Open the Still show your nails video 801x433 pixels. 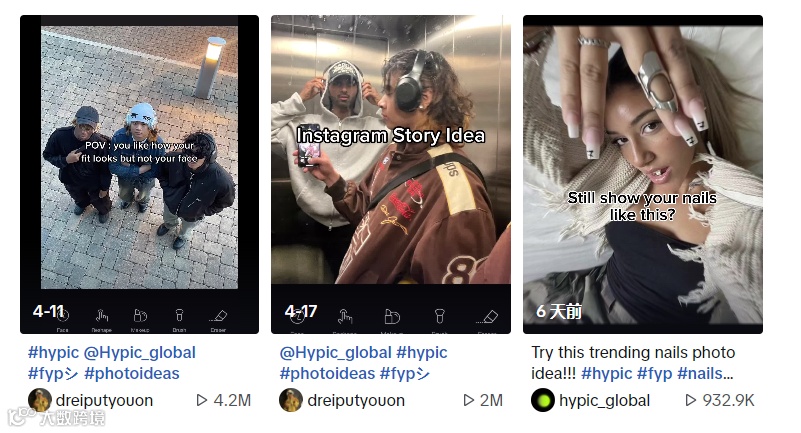643,175
